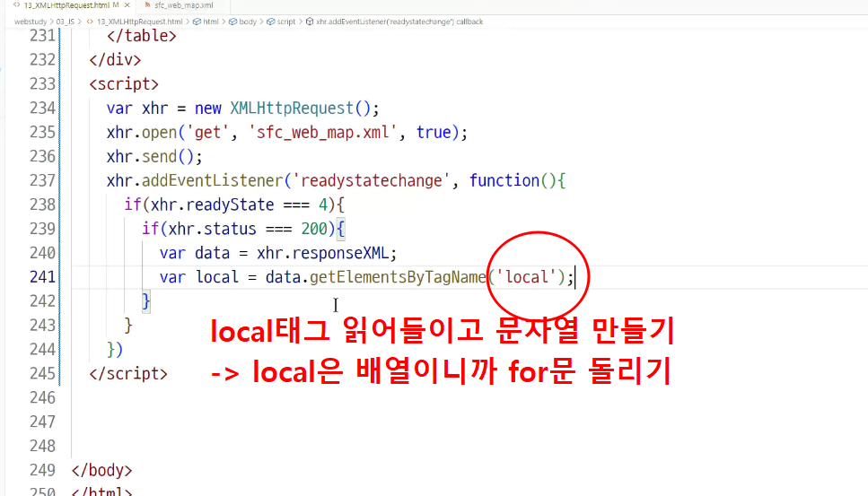Click line number 237 in the gutter

[42, 181]
